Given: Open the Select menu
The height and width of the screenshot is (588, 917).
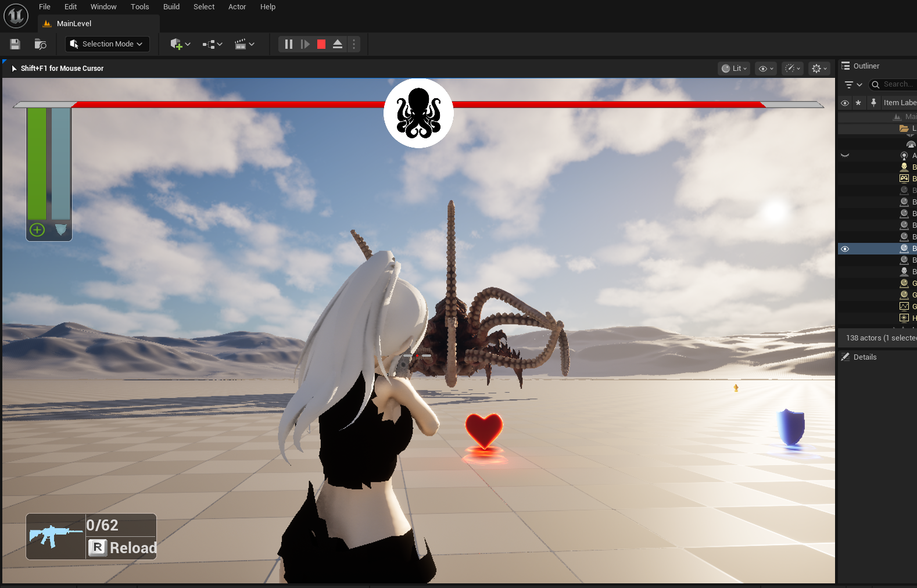Looking at the screenshot, I should click(204, 7).
